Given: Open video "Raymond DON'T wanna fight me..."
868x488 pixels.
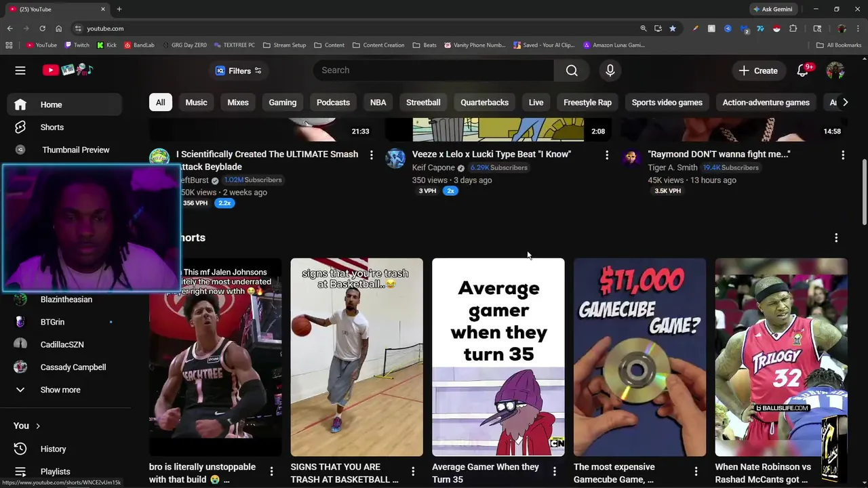Looking at the screenshot, I should [x=719, y=155].
